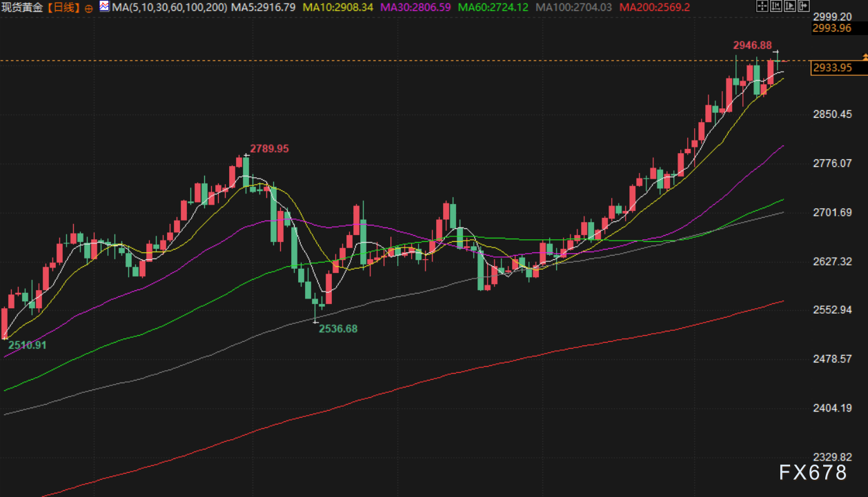Click the 2776.07 axis price
868x497 pixels.
coord(832,163)
